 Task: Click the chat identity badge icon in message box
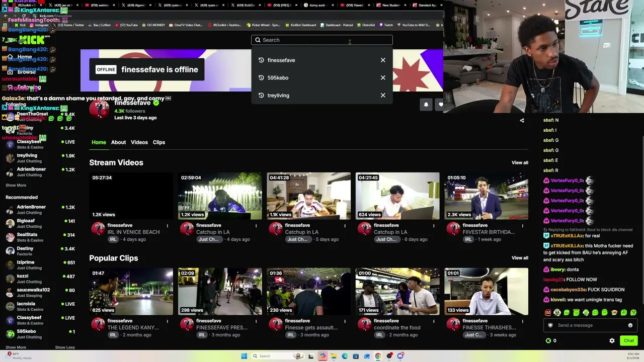coord(550,325)
